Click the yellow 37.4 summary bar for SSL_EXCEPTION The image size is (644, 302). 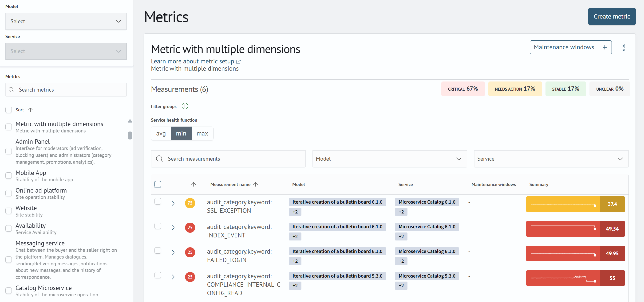[575, 204]
